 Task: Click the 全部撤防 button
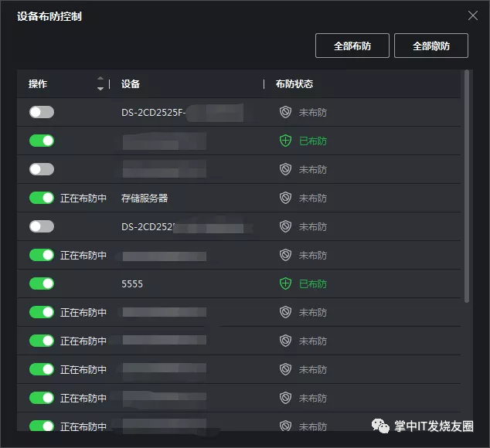click(x=431, y=46)
